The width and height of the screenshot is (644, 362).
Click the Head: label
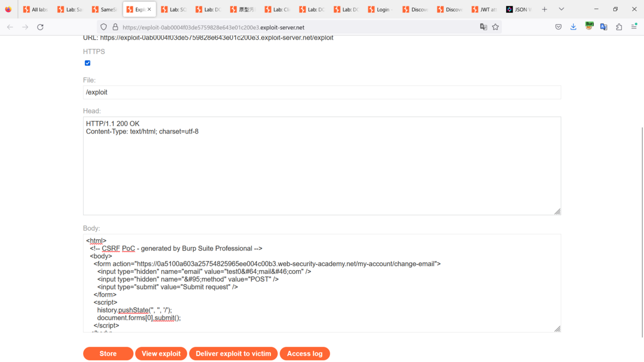pos(92,111)
